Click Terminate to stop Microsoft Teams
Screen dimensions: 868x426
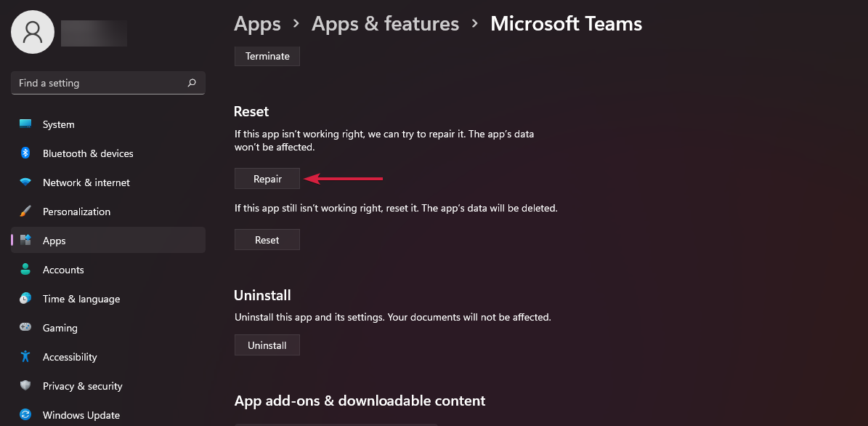click(x=267, y=56)
